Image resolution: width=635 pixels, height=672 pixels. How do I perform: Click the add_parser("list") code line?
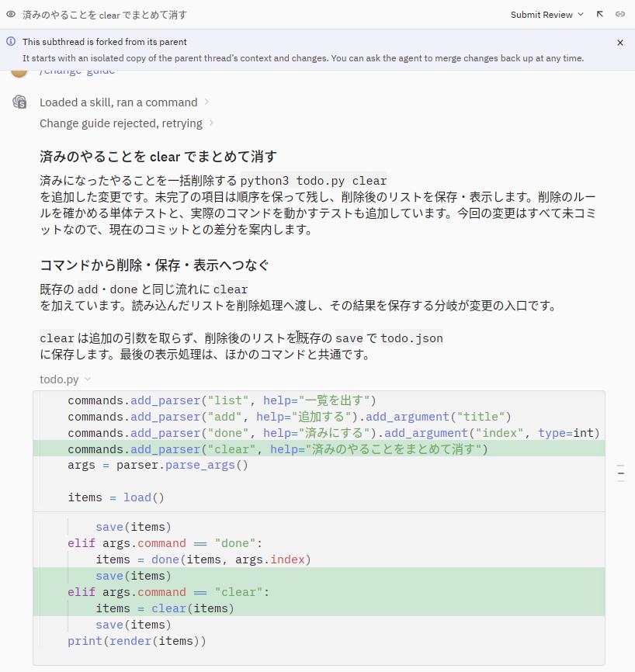[x=319, y=400]
